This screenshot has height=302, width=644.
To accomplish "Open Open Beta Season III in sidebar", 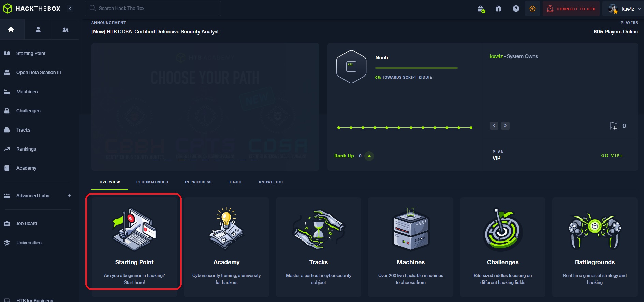I will [39, 72].
